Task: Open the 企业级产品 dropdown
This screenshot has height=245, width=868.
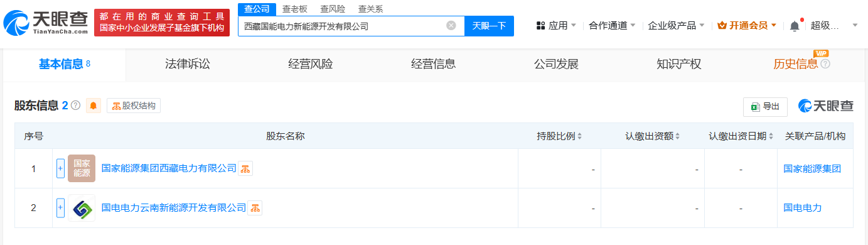Action: click(x=676, y=26)
